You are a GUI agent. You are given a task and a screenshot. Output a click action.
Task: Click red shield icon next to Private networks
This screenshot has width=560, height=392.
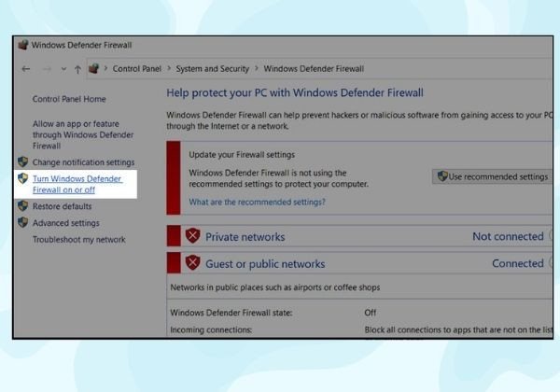[x=192, y=235]
